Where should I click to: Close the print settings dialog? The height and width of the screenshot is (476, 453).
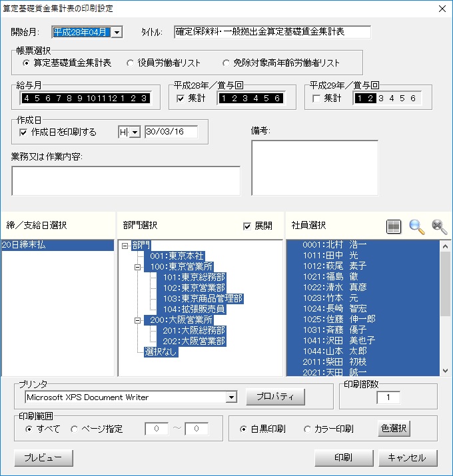[x=442, y=9]
